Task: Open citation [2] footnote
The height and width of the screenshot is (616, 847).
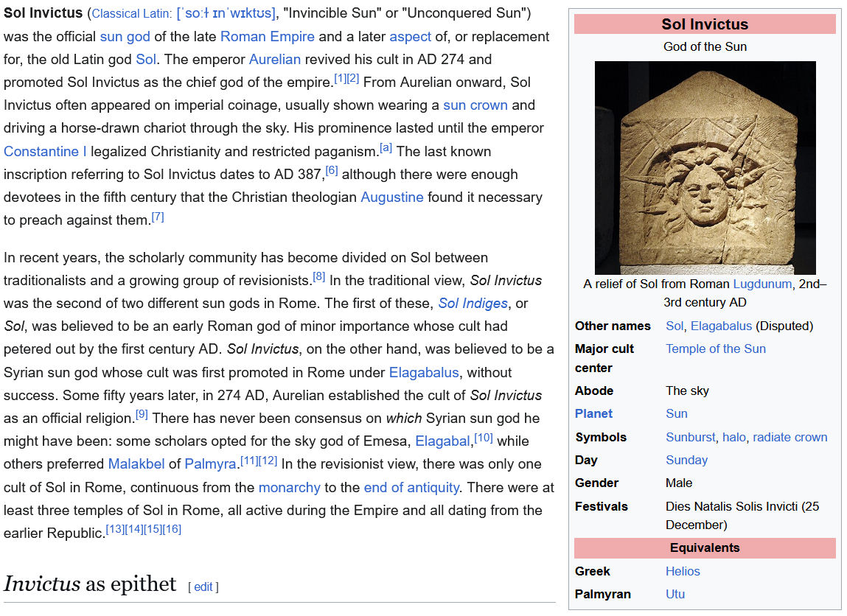Action: coord(353,79)
